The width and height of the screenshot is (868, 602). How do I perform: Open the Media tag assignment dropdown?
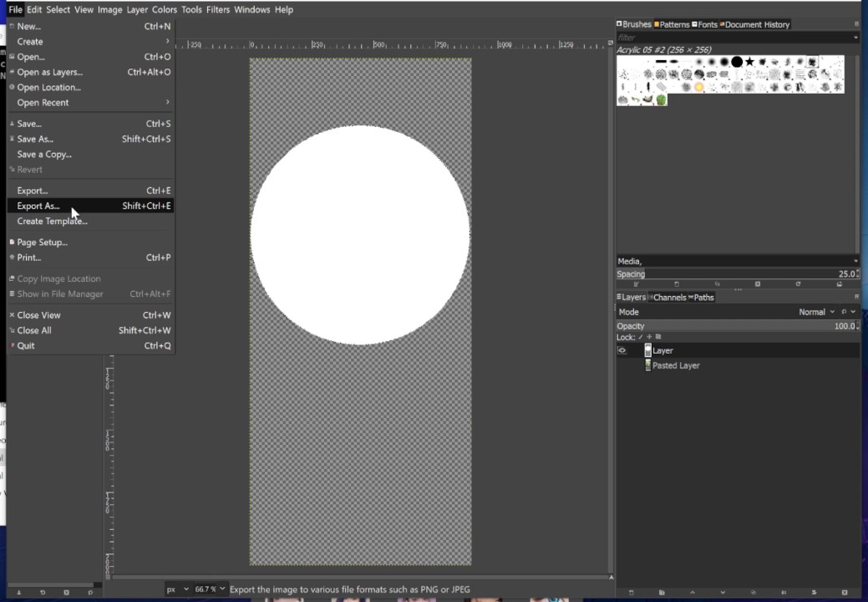pyautogui.click(x=855, y=261)
